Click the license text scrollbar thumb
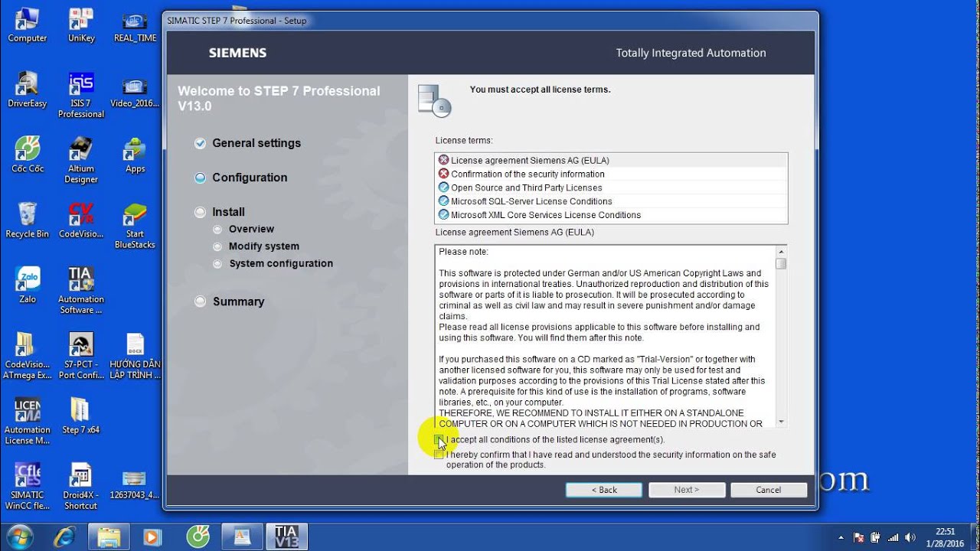This screenshot has width=980, height=551. (781, 264)
